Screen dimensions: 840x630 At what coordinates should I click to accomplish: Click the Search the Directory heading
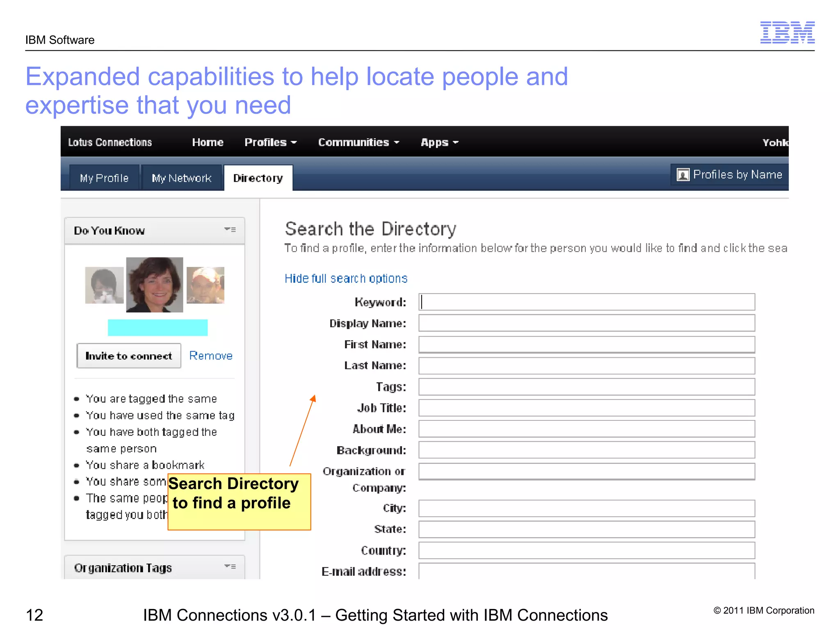[371, 229]
